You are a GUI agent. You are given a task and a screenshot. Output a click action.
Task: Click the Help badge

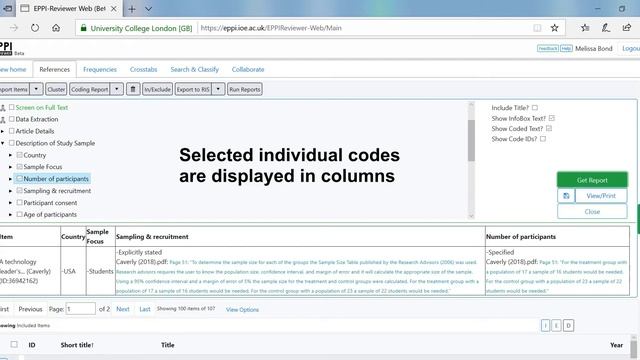[566, 49]
